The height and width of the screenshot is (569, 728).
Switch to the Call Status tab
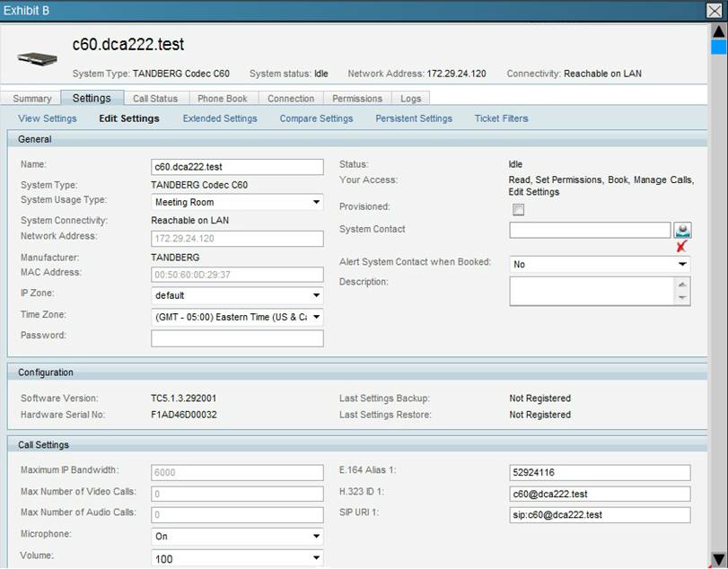[x=155, y=99]
